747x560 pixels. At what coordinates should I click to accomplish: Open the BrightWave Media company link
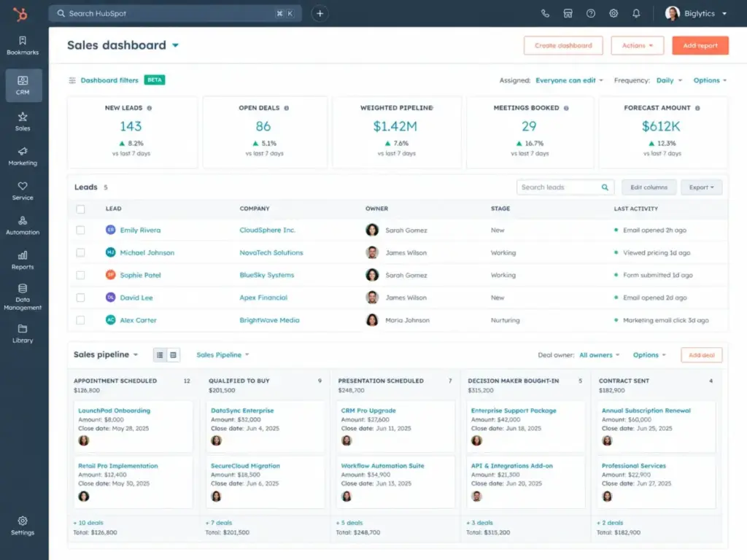coord(269,320)
